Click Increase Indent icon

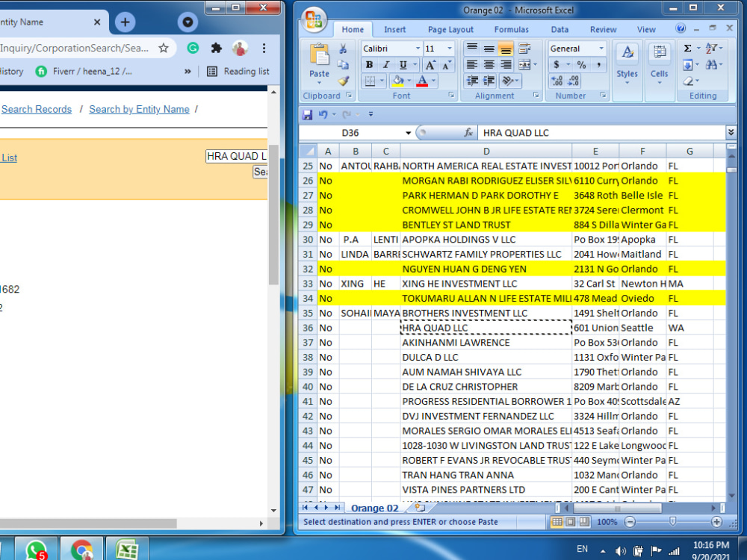pos(489,81)
